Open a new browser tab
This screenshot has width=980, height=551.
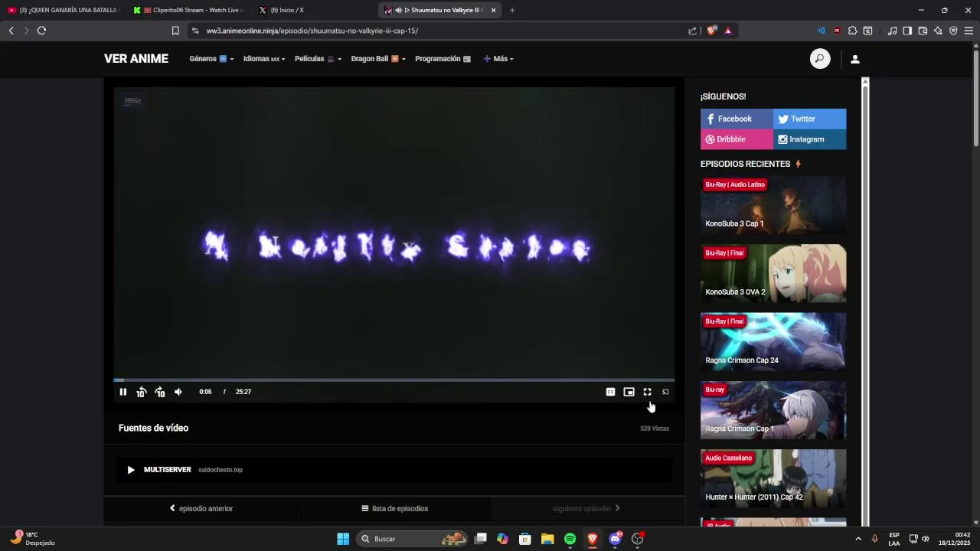(x=512, y=10)
